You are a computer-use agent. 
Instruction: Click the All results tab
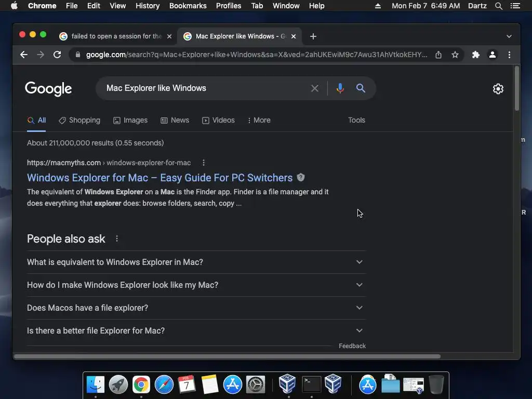(x=36, y=120)
